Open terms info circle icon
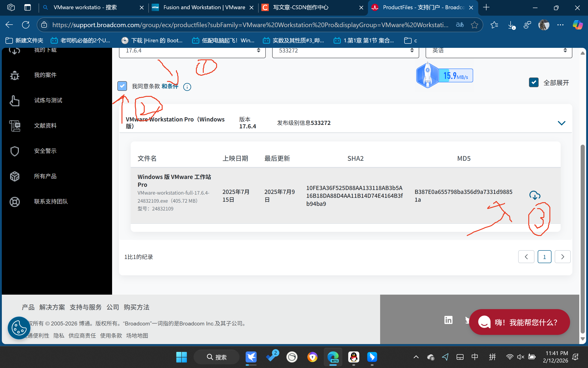Screen dimensions: 588x368 click(x=187, y=87)
